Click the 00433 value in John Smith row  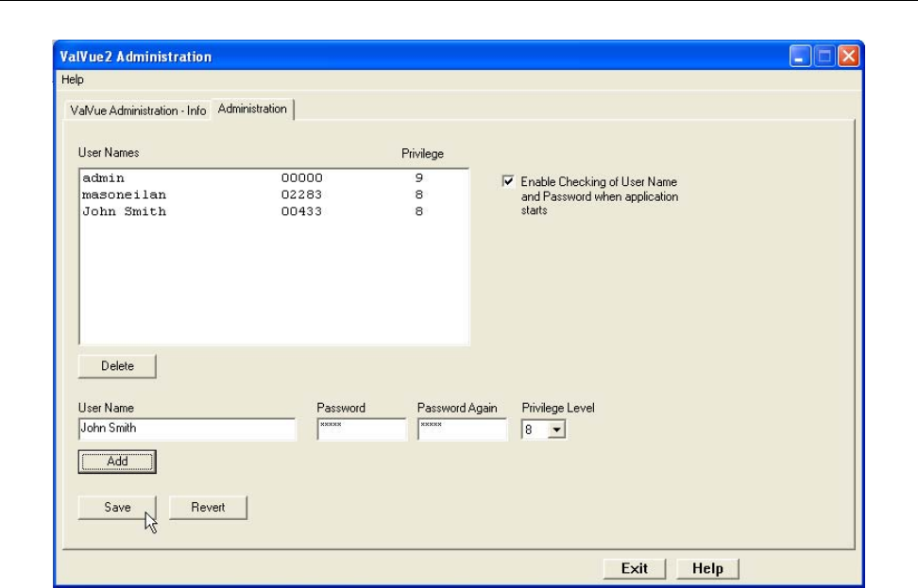301,211
